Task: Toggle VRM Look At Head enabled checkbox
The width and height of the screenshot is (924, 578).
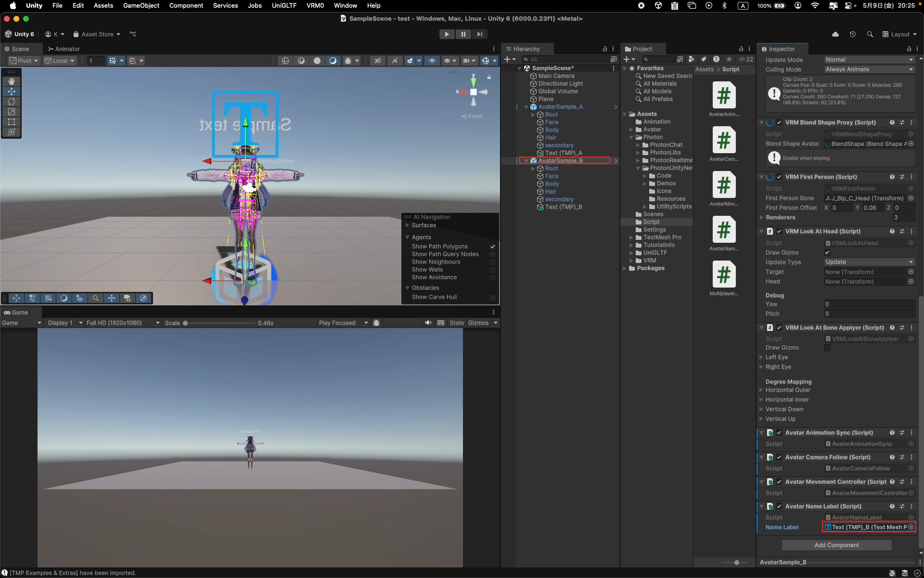Action: pyautogui.click(x=779, y=231)
